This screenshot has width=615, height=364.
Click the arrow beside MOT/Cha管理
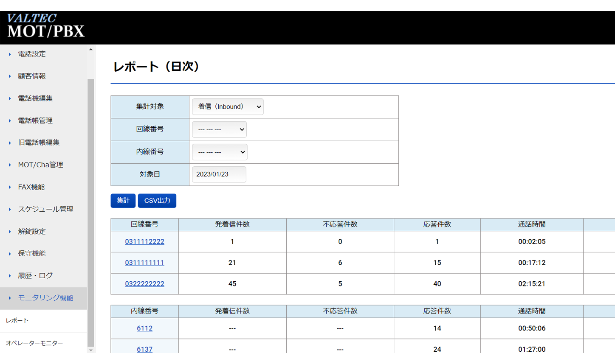10,165
